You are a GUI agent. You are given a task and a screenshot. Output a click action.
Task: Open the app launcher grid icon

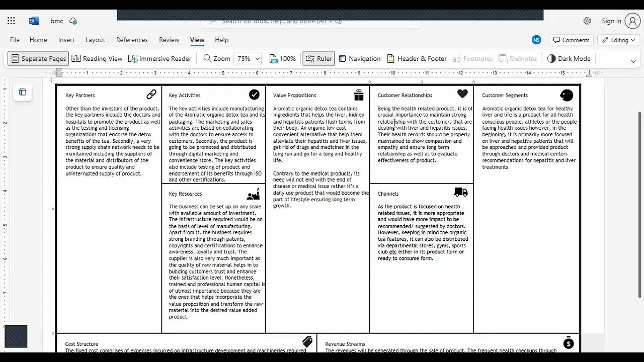[11, 21]
